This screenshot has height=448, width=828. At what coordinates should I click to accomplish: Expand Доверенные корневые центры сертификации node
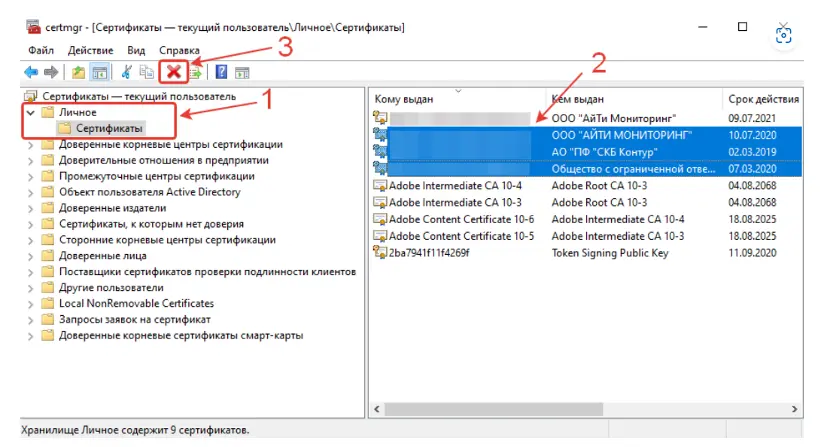(30, 145)
